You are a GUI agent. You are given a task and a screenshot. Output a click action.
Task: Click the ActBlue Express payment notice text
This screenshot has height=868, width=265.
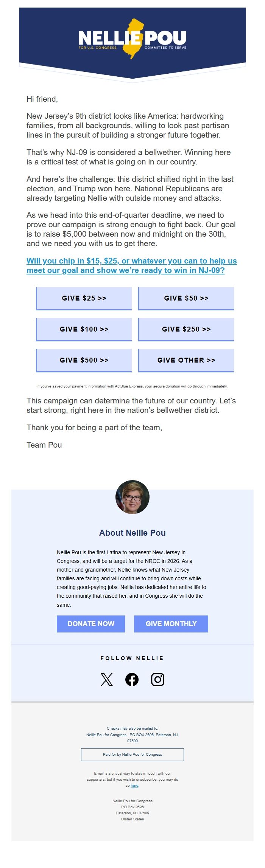coord(132,386)
